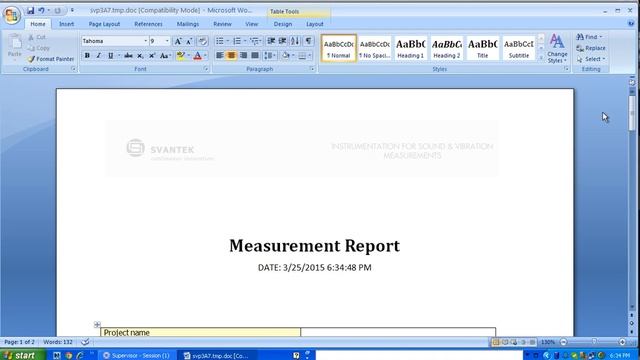Show paragraph marks with the pilcrow icon
Image resolution: width=640 pixels, height=360 pixels.
coord(308,41)
